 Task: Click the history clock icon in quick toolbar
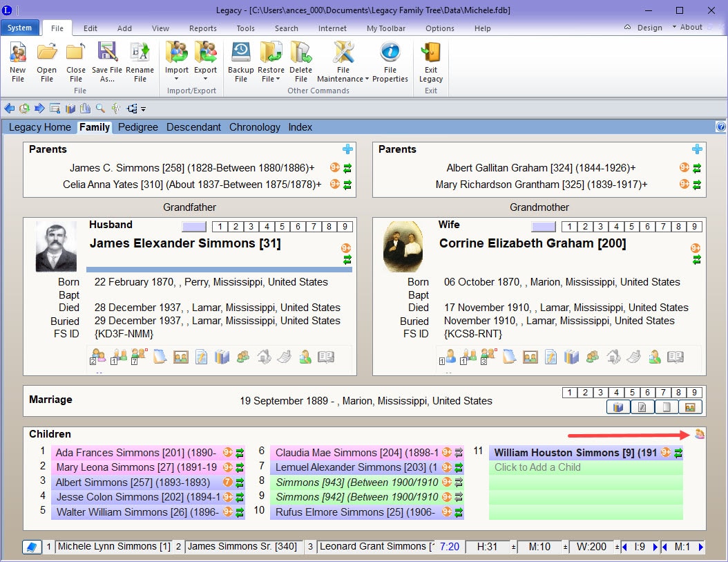click(24, 109)
